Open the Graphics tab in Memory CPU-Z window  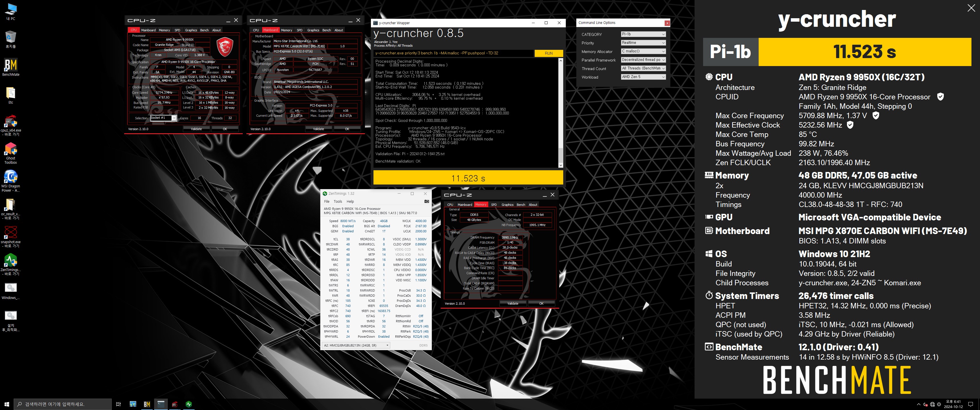point(507,205)
